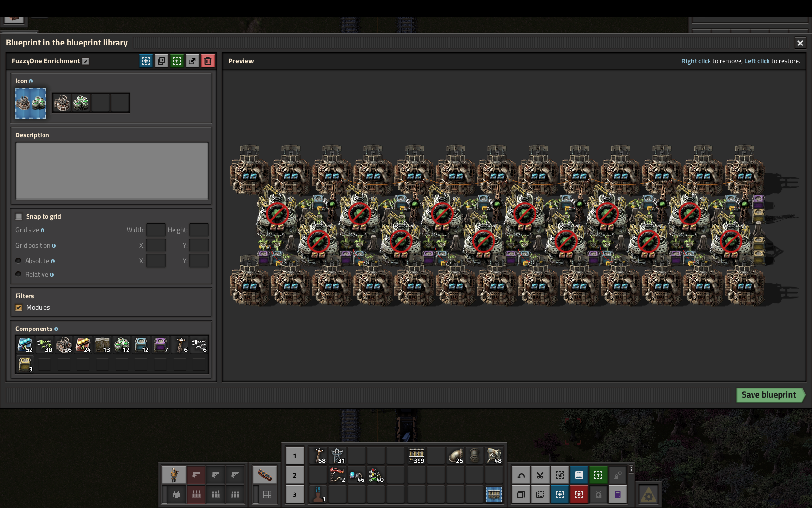The height and width of the screenshot is (508, 812).
Task: Click the green upgrade planner button in header
Action: pyautogui.click(x=177, y=61)
